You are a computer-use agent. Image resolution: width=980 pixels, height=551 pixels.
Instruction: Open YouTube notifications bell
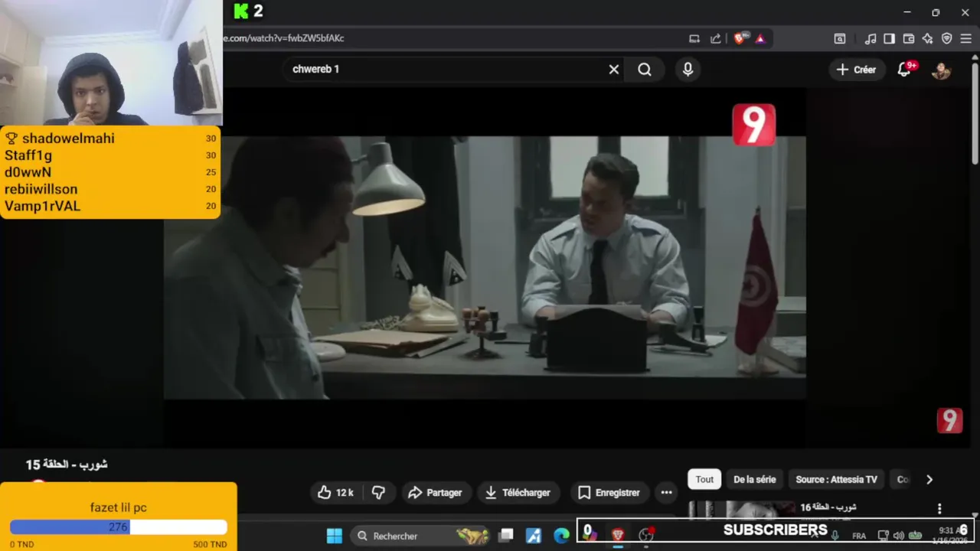click(x=905, y=70)
